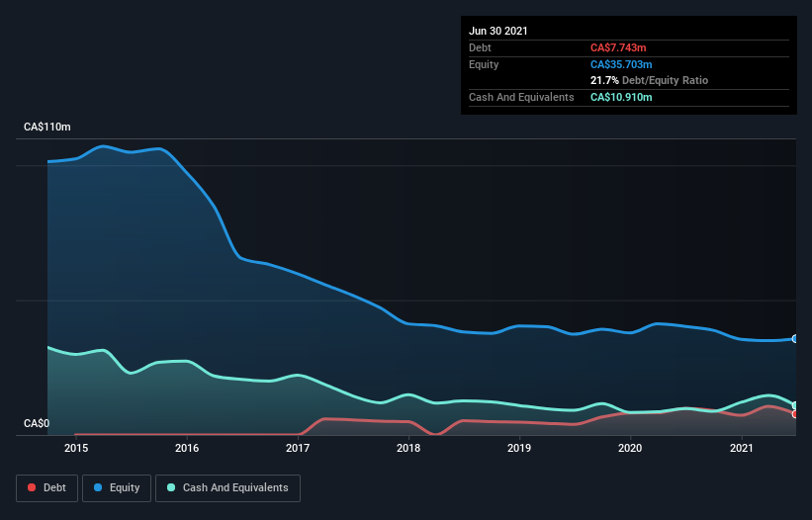Click the CA$0 y-axis label
This screenshot has height=520, width=812.
[37, 423]
